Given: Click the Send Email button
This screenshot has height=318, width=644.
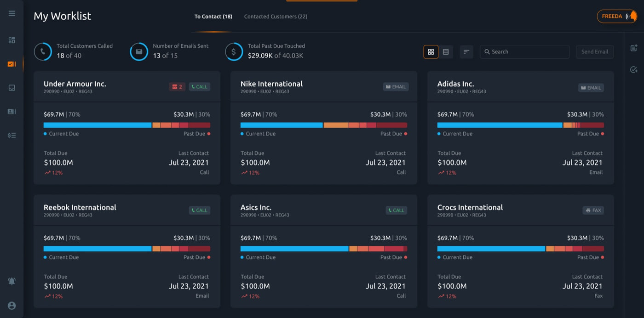Looking at the screenshot, I should 595,52.
